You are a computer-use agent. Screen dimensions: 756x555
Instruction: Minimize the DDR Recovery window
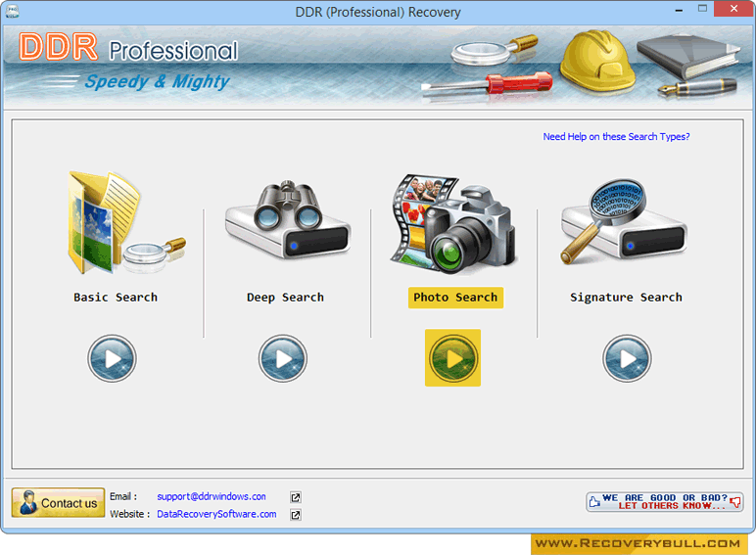coord(679,10)
